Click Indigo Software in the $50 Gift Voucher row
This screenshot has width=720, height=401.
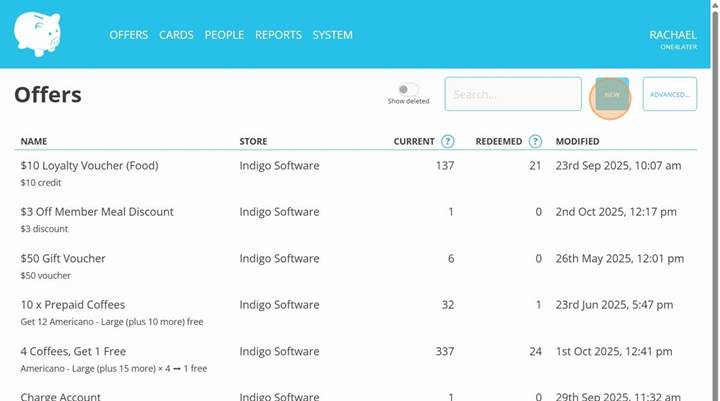(x=279, y=259)
